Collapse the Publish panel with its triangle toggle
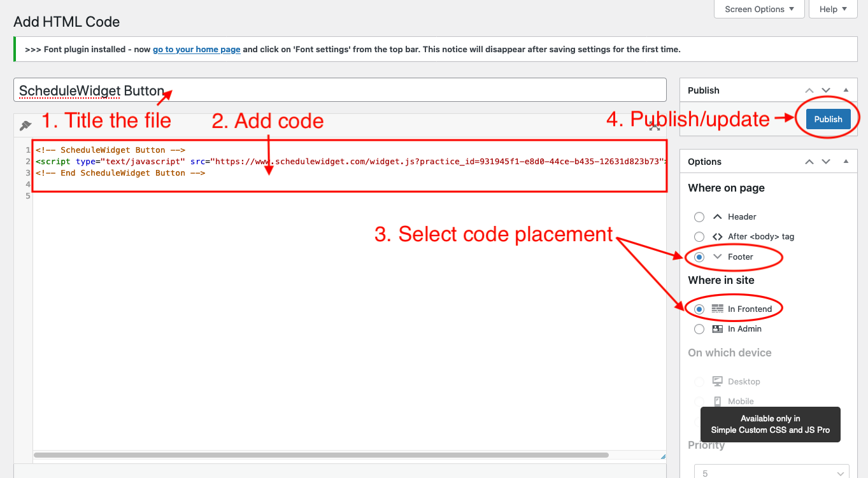Screen dimensions: 868x478 [x=846, y=90]
